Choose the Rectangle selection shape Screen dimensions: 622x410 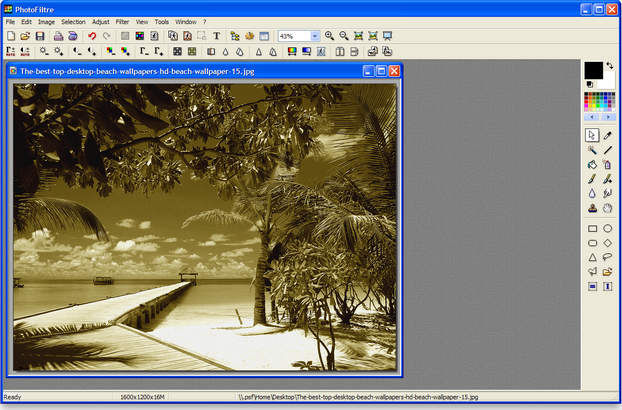click(592, 228)
